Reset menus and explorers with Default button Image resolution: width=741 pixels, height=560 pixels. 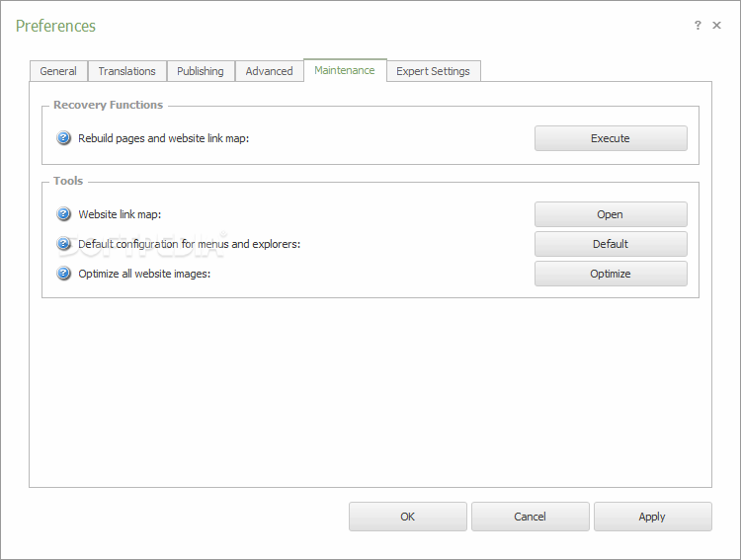tap(611, 244)
